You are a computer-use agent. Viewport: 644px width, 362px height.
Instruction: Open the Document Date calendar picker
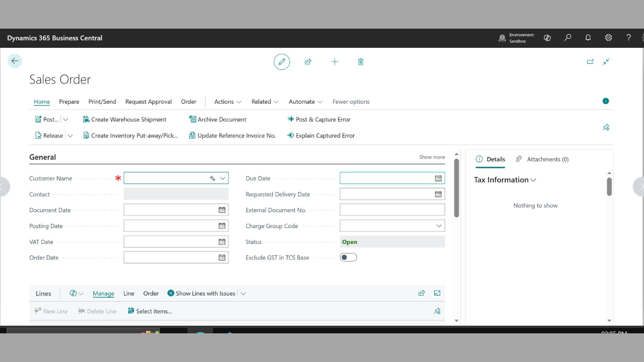[222, 210]
